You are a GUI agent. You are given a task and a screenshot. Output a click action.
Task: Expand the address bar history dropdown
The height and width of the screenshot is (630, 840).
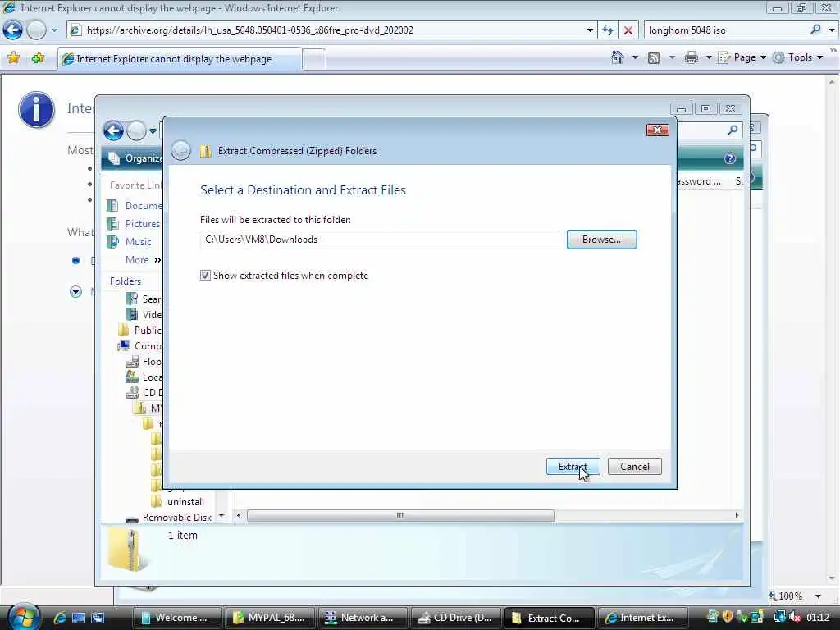[590, 30]
